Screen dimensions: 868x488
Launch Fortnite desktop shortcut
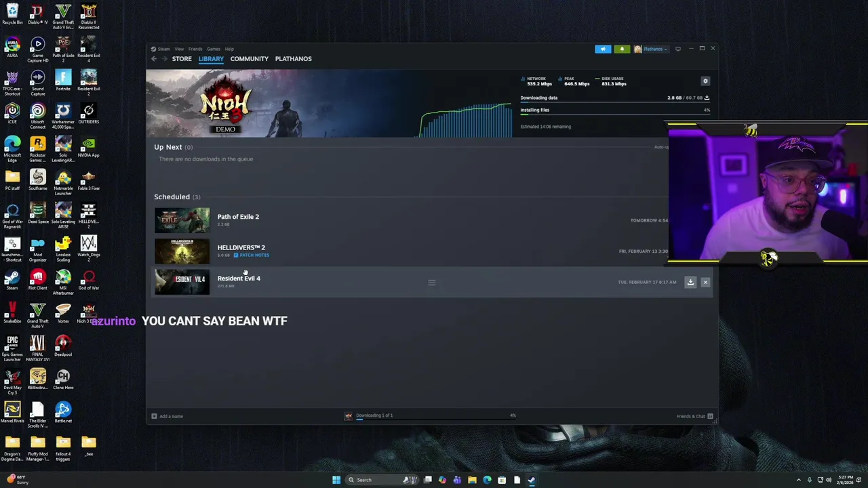coord(63,81)
